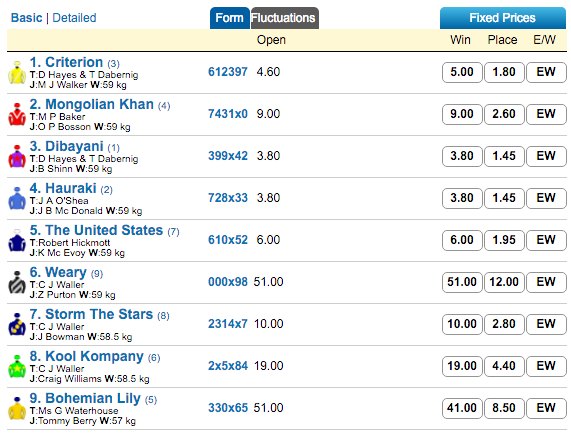Switch to the Fluctuations tab
This screenshot has width=571, height=435.
coord(284,18)
